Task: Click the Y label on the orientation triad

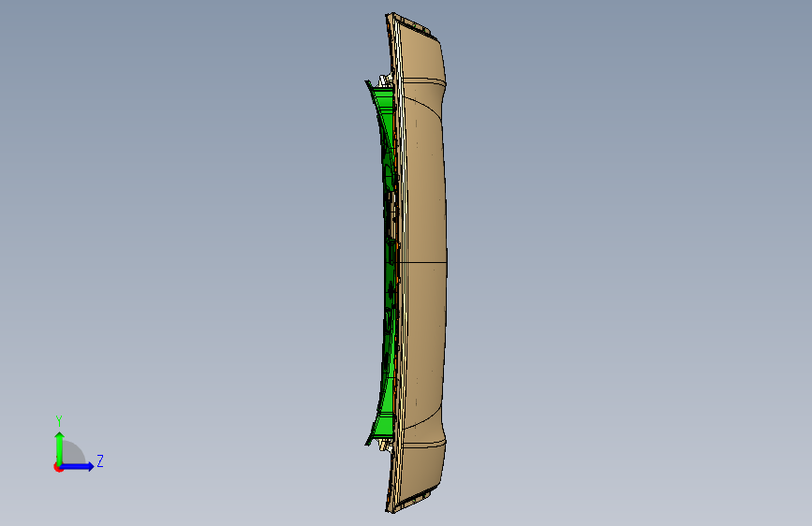Action: click(59, 421)
